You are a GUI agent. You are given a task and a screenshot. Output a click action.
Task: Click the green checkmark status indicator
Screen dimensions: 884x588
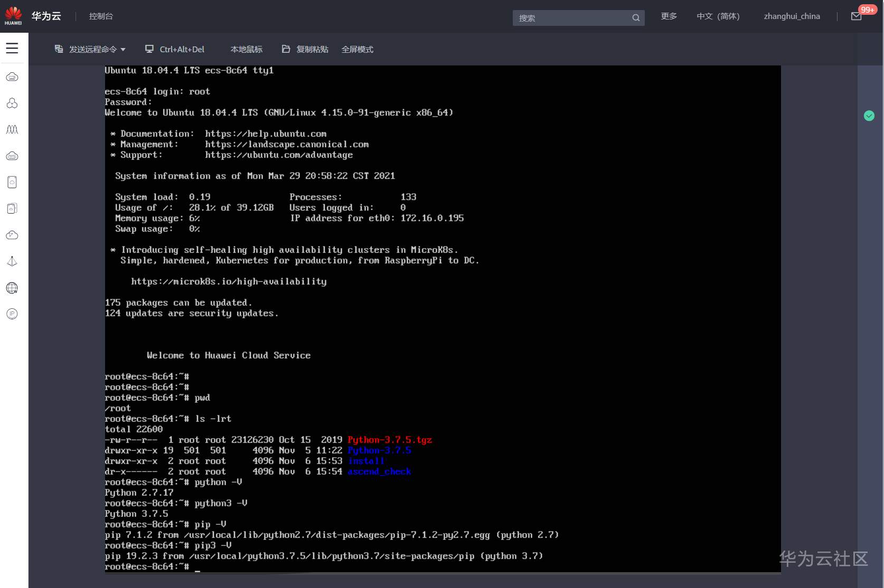[x=869, y=116]
